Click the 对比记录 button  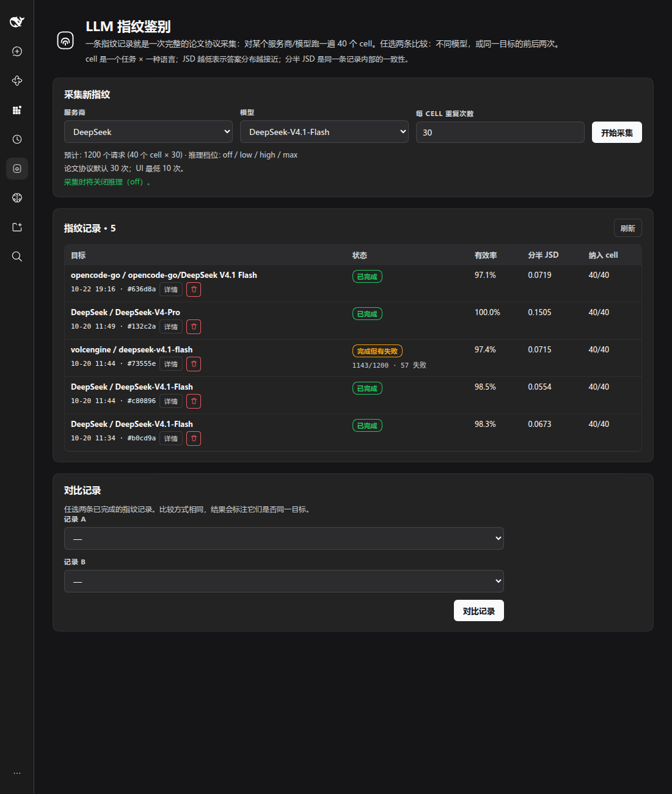click(x=479, y=611)
